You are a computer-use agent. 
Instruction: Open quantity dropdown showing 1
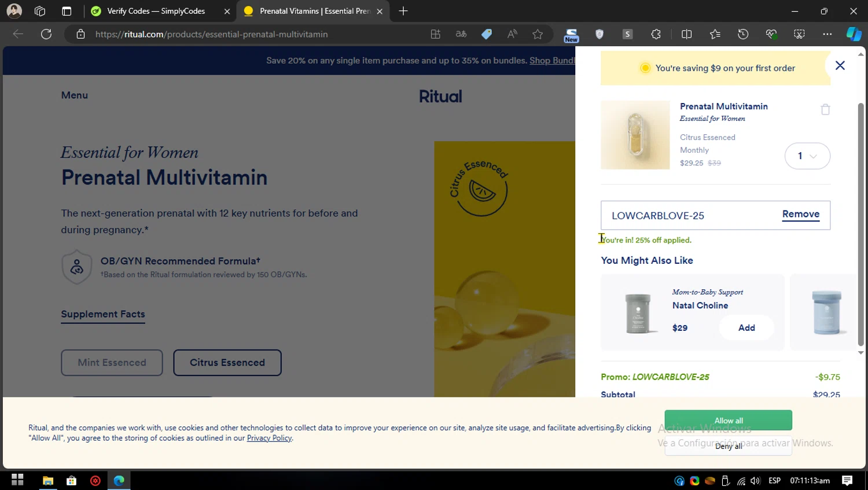pyautogui.click(x=807, y=156)
